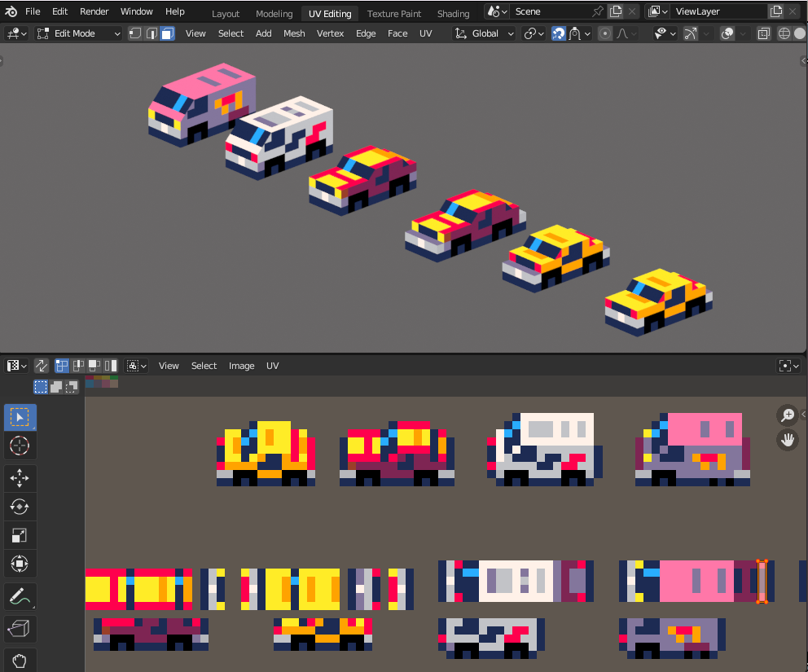Set selection mode to extend selection

coord(56,387)
